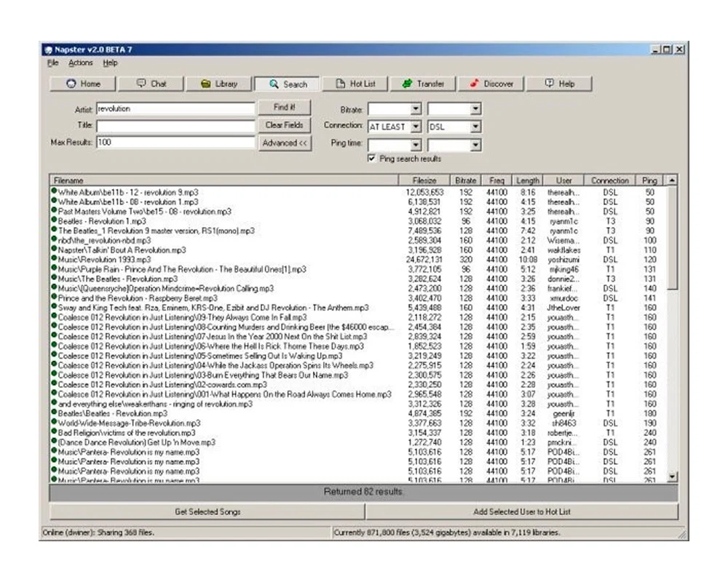Open the Hot List
The height and width of the screenshot is (582, 728).
coord(355,84)
